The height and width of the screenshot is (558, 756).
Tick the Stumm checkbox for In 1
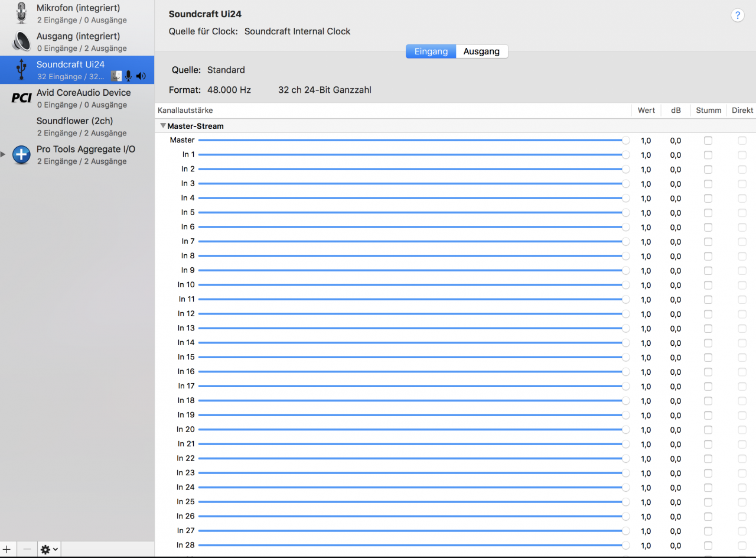pyautogui.click(x=708, y=155)
